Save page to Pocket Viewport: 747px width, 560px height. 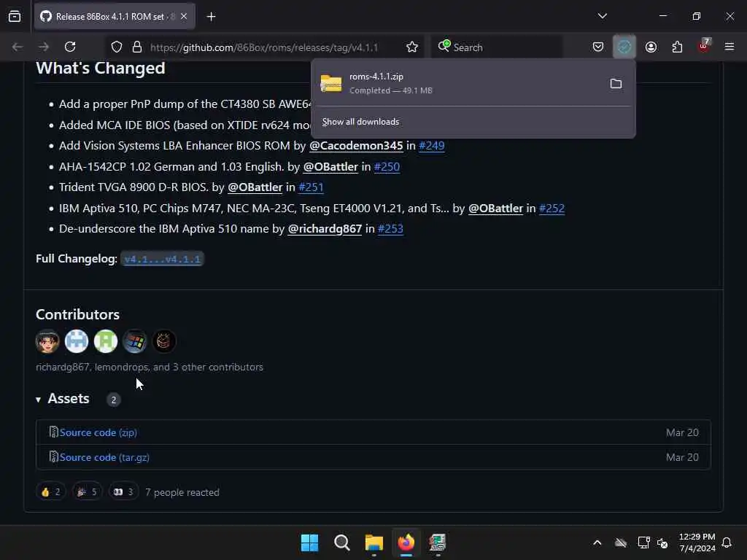tap(598, 47)
